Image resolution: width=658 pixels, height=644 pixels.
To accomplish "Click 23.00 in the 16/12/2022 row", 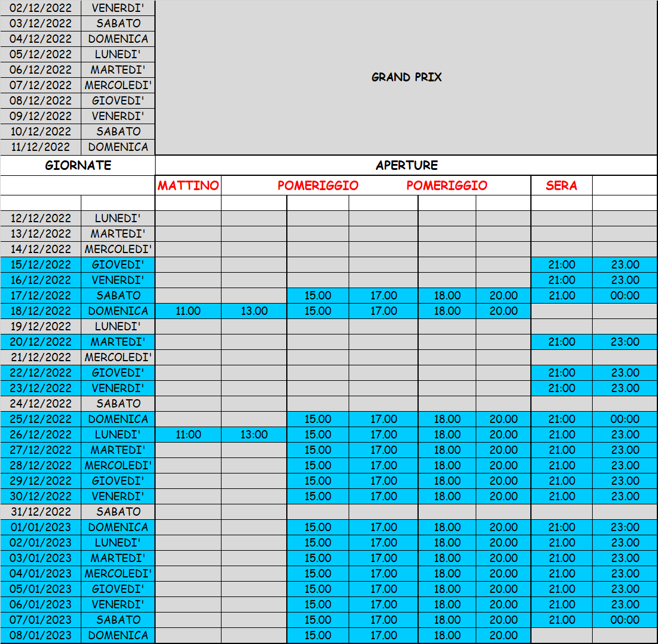I will 625,280.
